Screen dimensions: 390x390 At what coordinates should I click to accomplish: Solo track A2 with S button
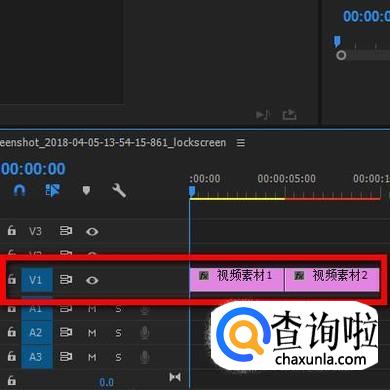point(118,333)
